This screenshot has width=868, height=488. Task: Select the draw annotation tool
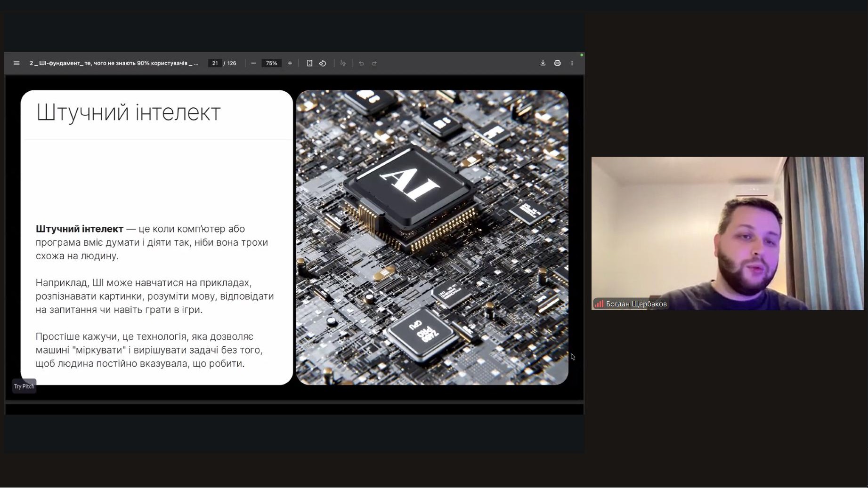click(343, 63)
